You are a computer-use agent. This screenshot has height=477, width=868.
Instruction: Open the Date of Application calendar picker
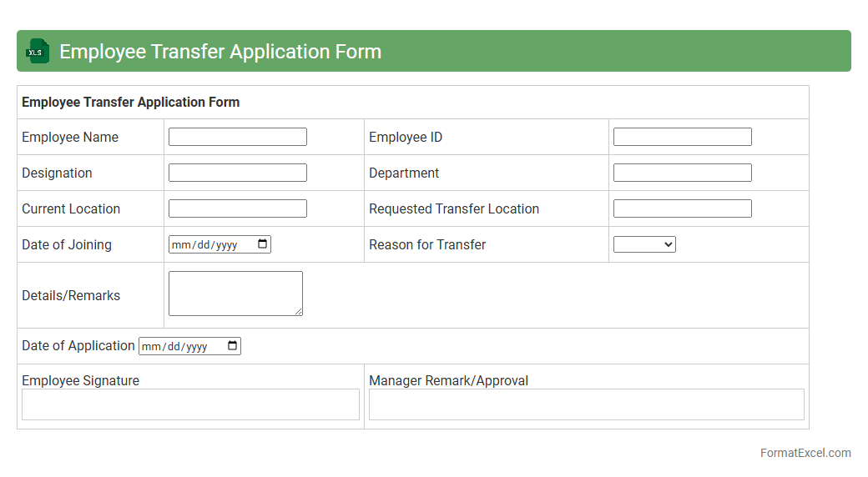pyautogui.click(x=232, y=346)
